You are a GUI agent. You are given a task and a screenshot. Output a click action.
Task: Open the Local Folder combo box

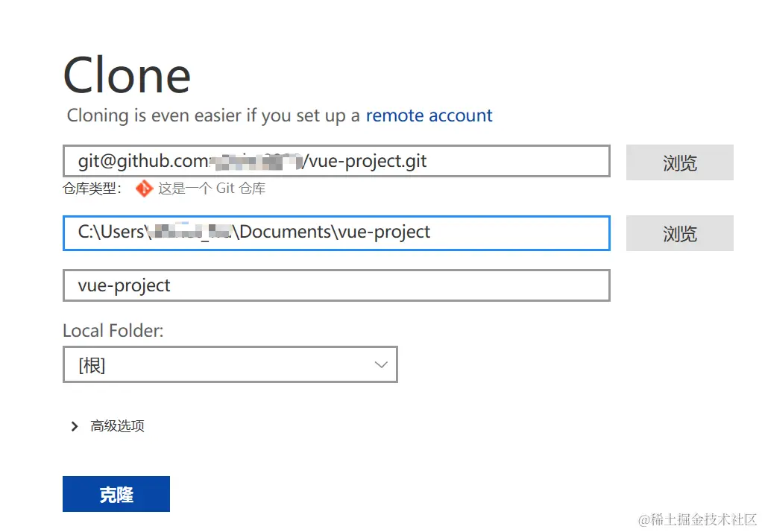coord(230,364)
